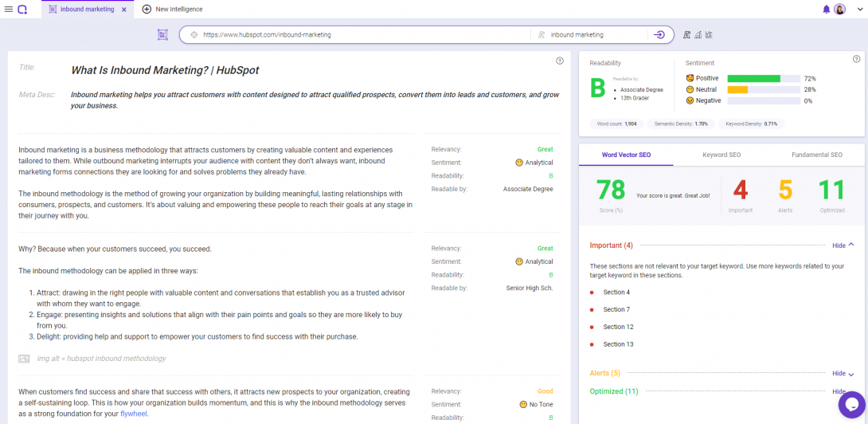Open the chat support bubble
This screenshot has height=424, width=868.
(851, 404)
